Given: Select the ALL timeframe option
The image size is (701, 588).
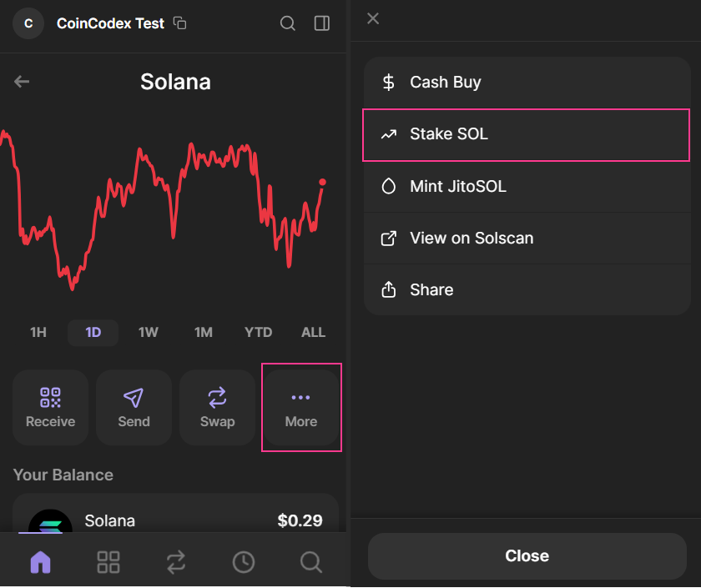Looking at the screenshot, I should 313,332.
